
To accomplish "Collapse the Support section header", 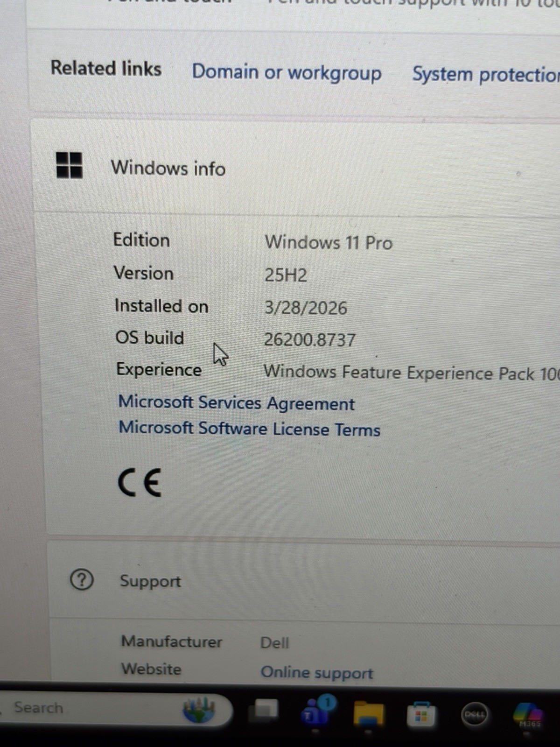I will [303, 581].
